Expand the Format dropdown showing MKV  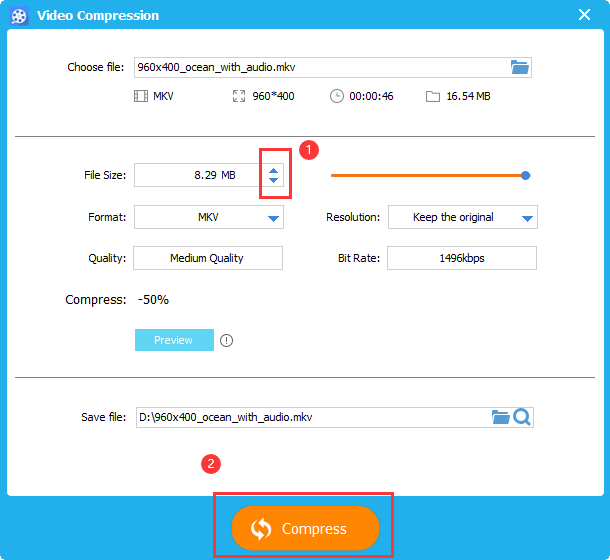click(x=273, y=218)
